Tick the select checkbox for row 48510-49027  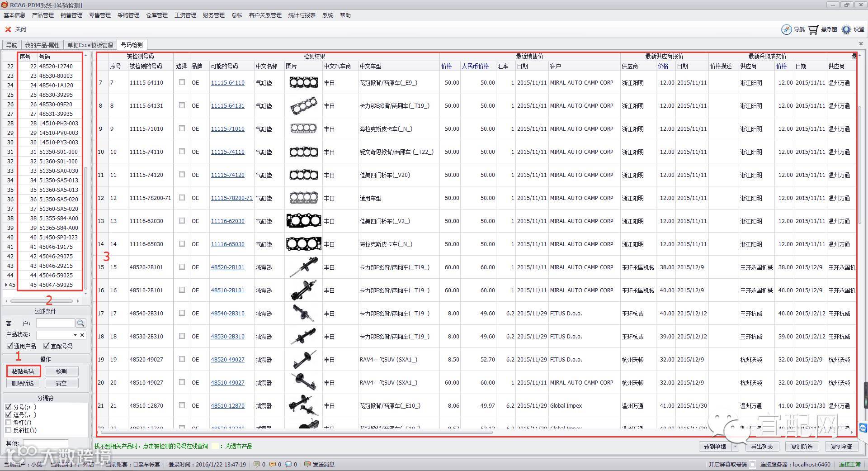tap(182, 382)
